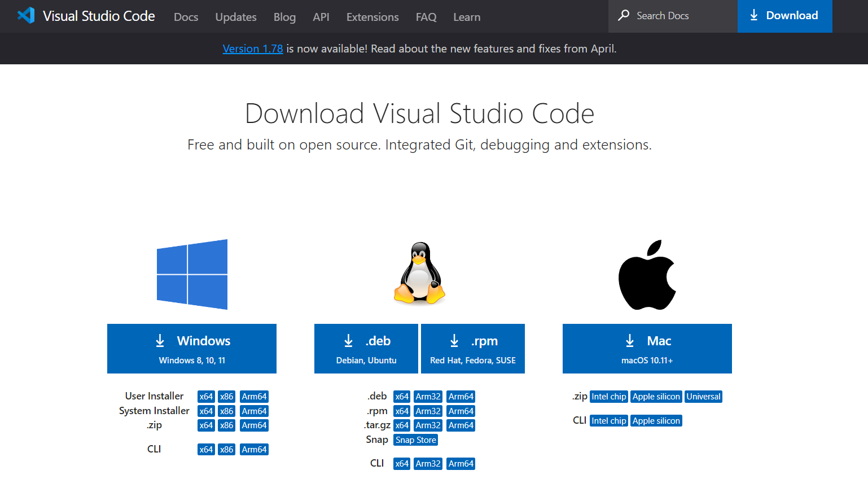This screenshot has width=868, height=501.
Task: Select Windows System Installer x64
Action: (x=206, y=411)
